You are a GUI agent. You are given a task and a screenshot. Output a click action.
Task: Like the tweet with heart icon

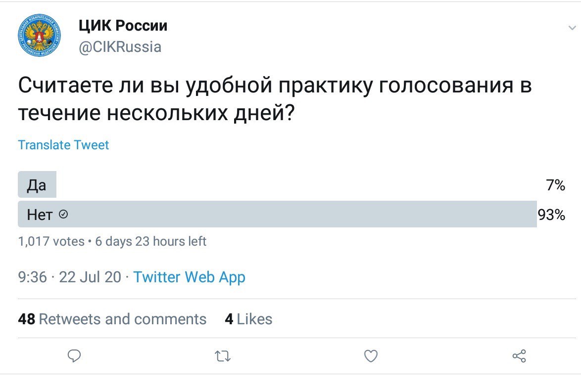(371, 356)
